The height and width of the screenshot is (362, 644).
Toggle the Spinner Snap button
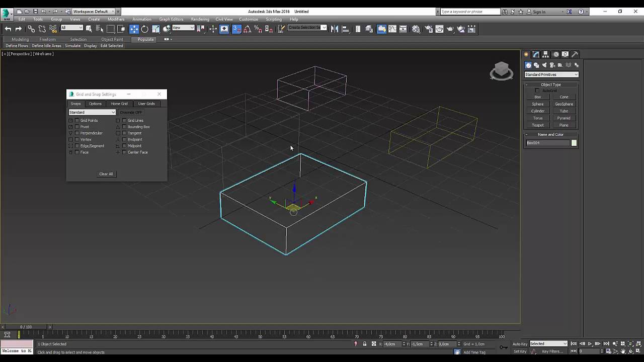coord(269,29)
